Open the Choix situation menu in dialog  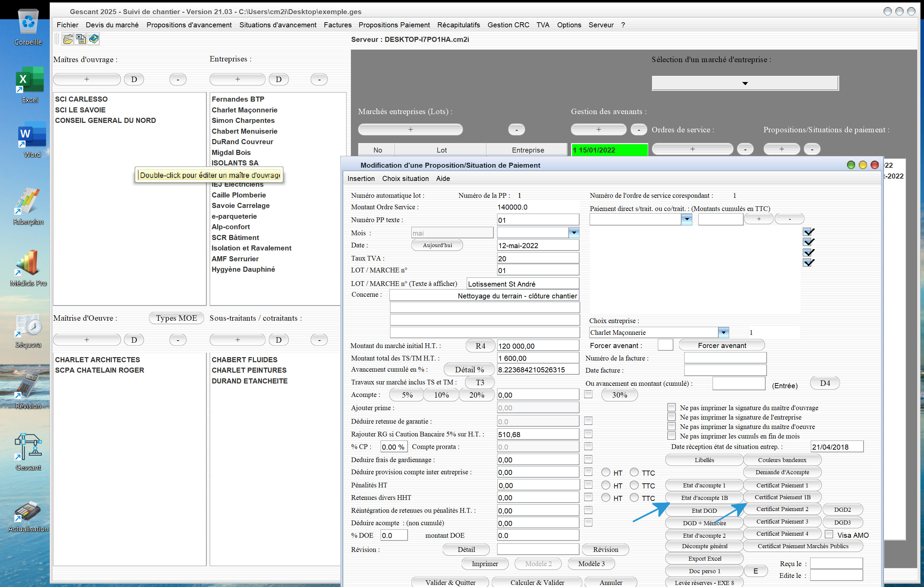coord(405,179)
